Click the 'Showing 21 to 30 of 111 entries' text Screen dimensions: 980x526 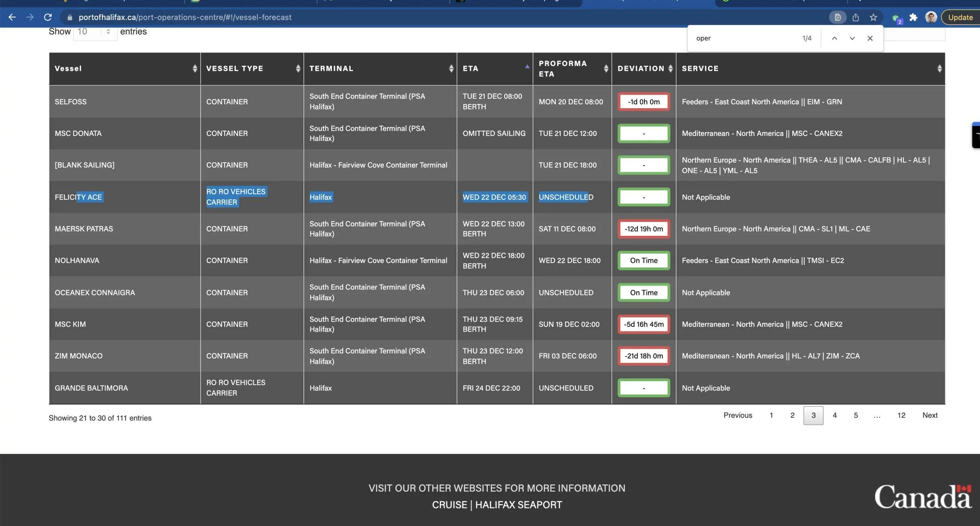tap(100, 418)
